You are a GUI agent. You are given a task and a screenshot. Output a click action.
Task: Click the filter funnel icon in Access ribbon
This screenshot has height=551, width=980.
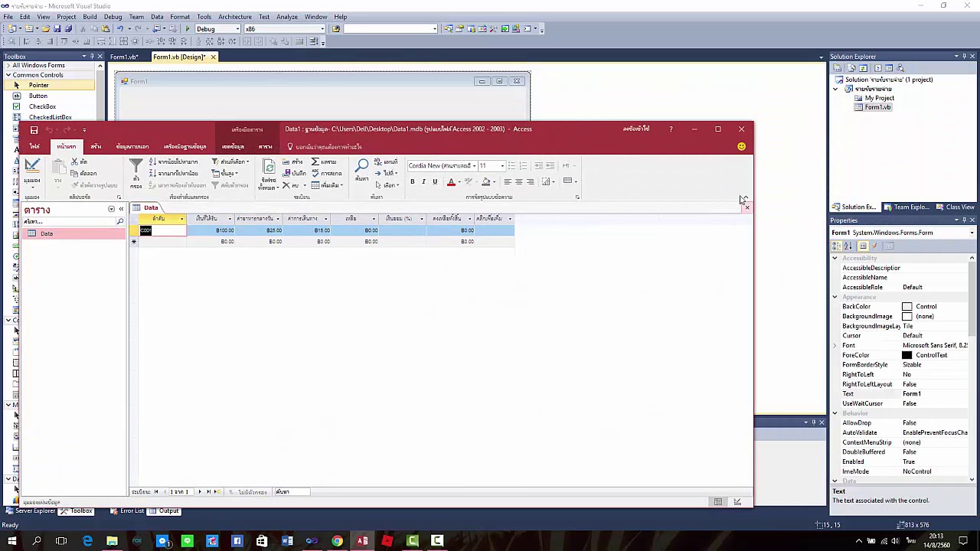click(136, 165)
